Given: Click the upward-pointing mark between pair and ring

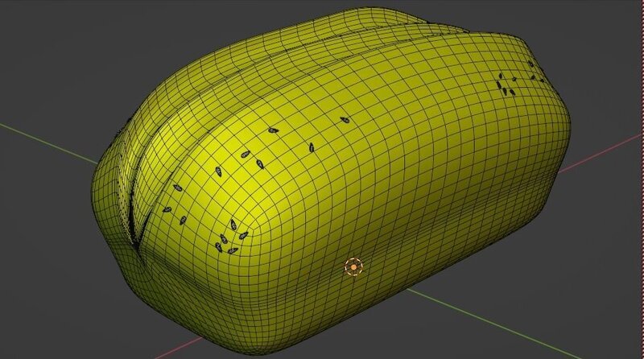Looking at the screenshot, I should [x=311, y=147].
